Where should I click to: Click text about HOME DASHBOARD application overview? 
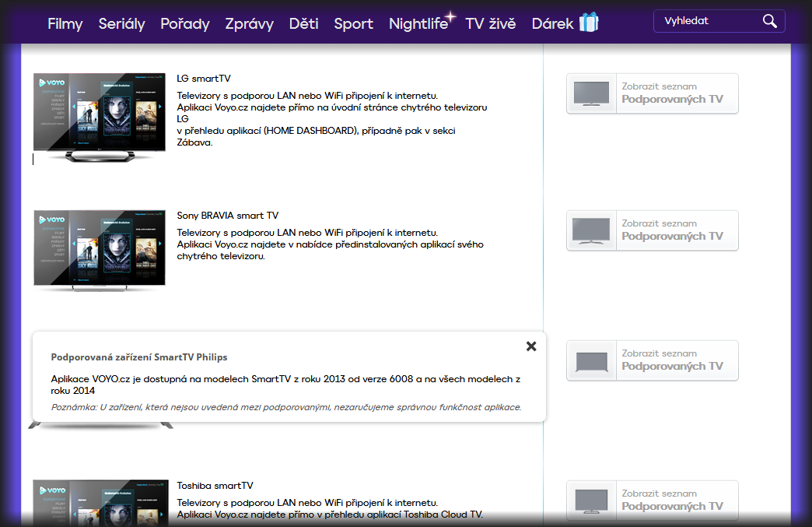(316, 136)
